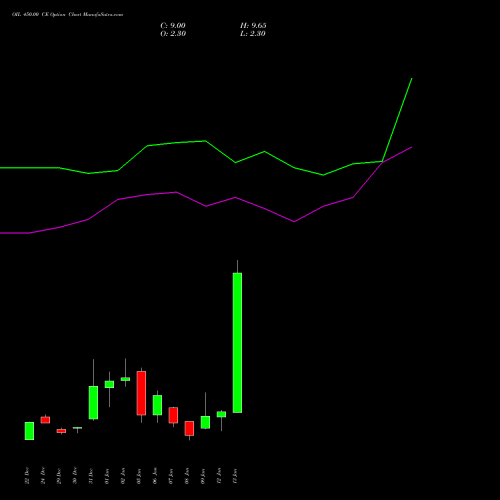The image size is (500, 500).
Task: Click the high value 'H: 9.65'
Action: [x=253, y=26]
